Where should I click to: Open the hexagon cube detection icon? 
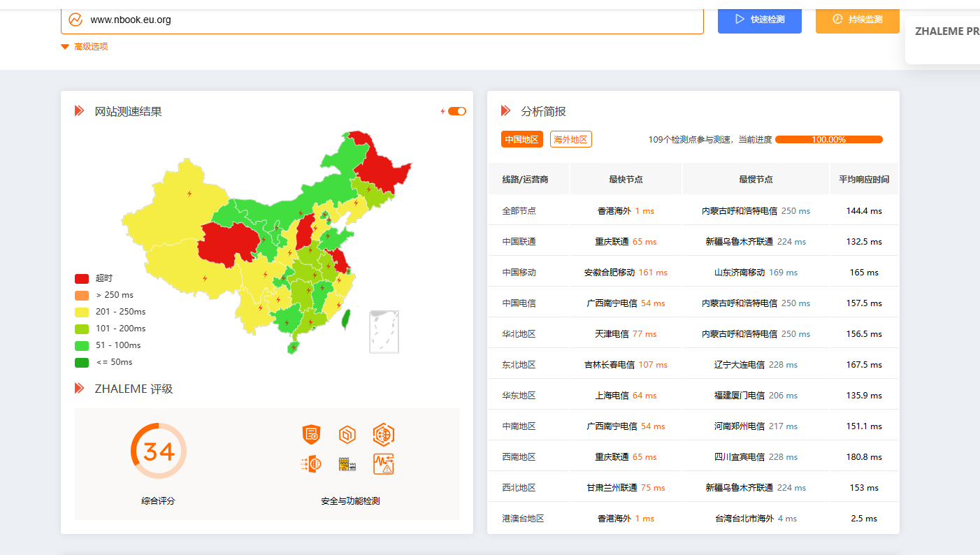pos(347,435)
